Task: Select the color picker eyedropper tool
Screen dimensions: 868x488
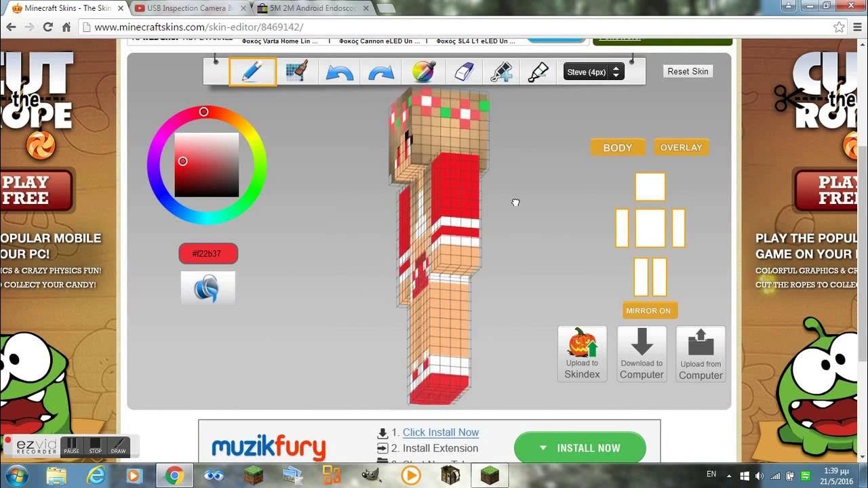Action: pyautogui.click(x=424, y=72)
